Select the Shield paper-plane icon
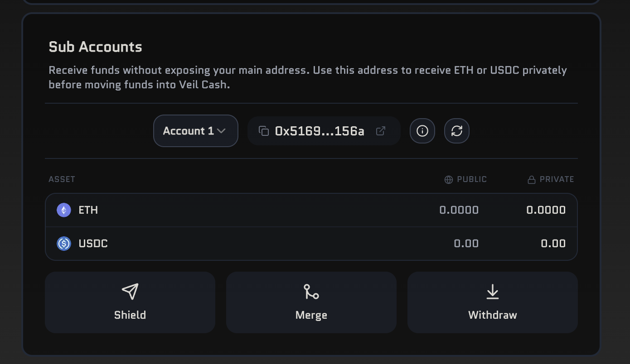The height and width of the screenshot is (364, 630). pyautogui.click(x=130, y=291)
